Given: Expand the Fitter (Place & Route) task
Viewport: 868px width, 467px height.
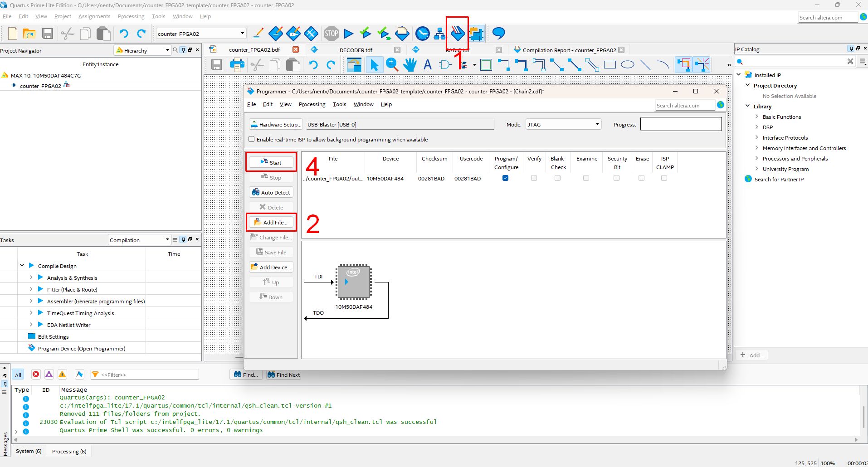Looking at the screenshot, I should click(x=31, y=289).
